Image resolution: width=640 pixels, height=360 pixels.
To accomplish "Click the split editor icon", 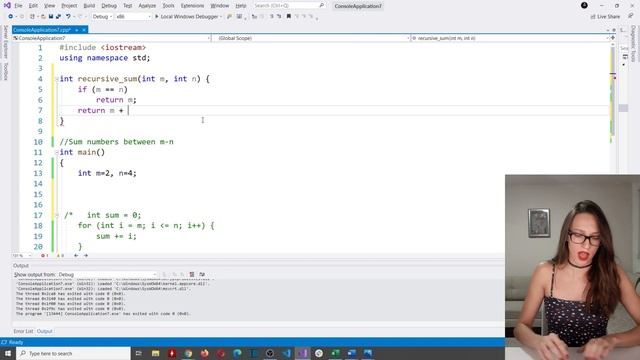I will (x=613, y=38).
